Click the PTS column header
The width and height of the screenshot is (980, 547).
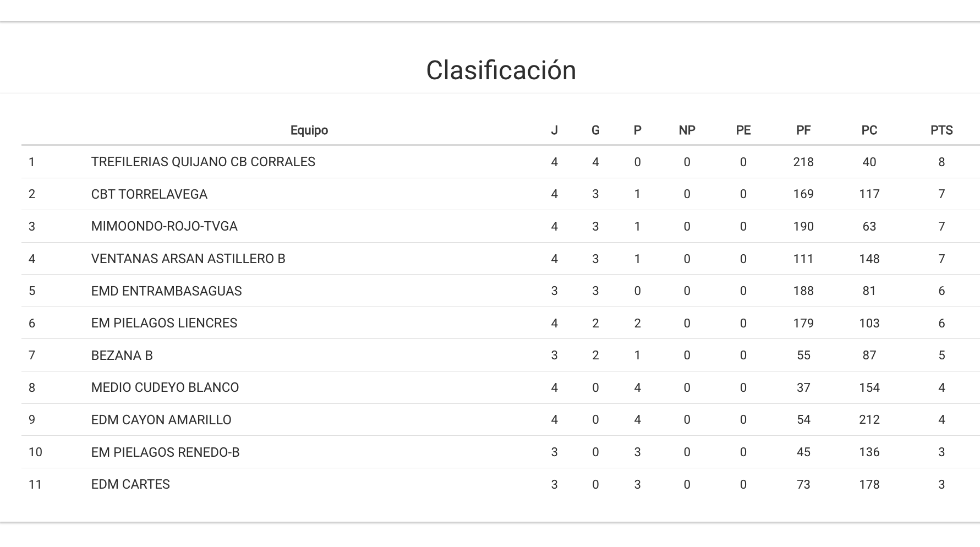pos(941,130)
